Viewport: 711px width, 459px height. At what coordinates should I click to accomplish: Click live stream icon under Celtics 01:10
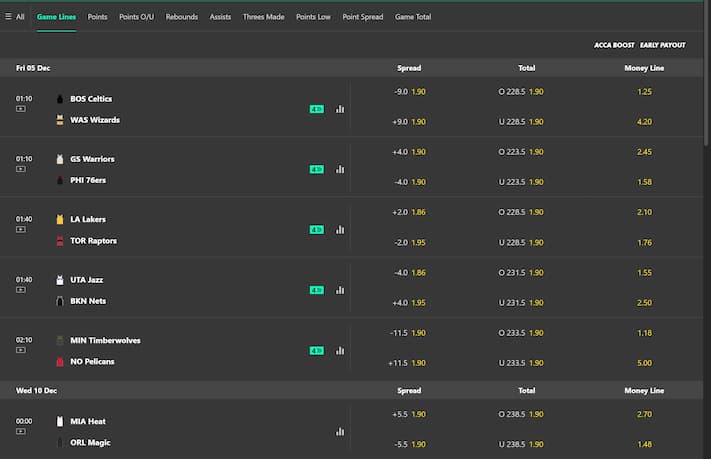(21, 109)
